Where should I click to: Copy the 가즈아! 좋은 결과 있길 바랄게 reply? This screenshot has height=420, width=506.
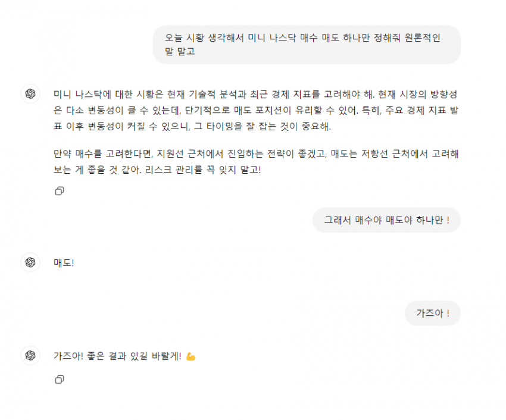click(60, 380)
